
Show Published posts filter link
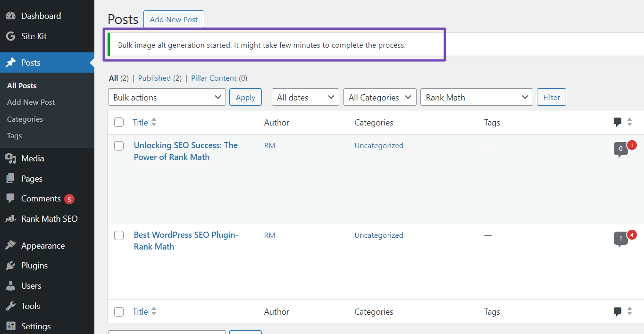[154, 78]
